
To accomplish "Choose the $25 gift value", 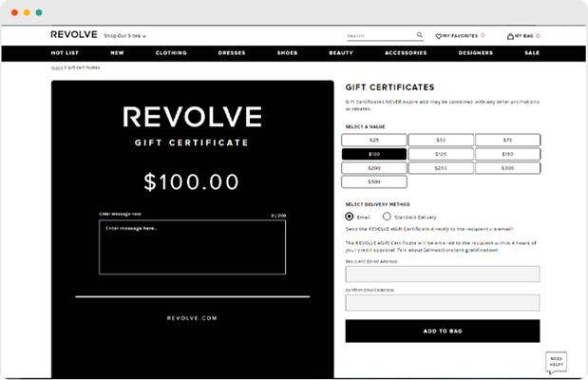I will point(374,140).
